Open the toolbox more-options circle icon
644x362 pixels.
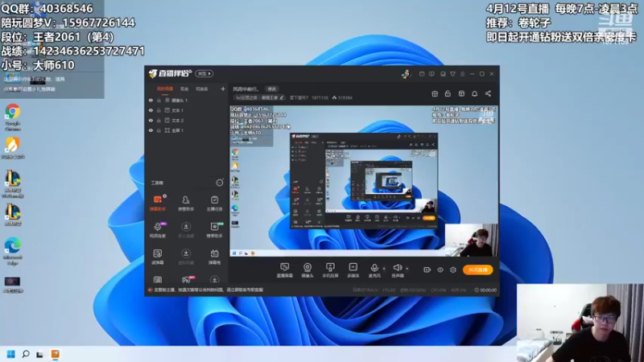pyautogui.click(x=220, y=183)
